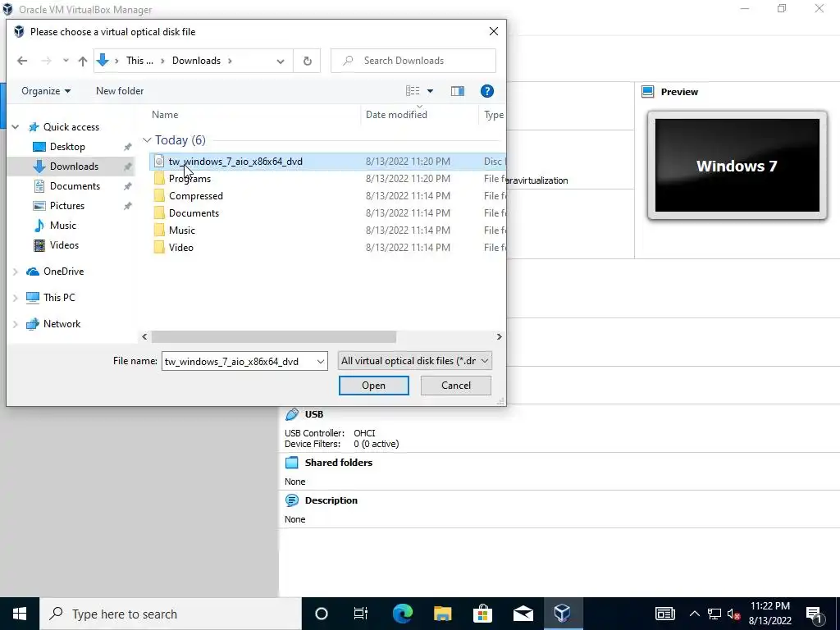This screenshot has height=630, width=840.
Task: Select the Programs folder
Action: [x=189, y=178]
